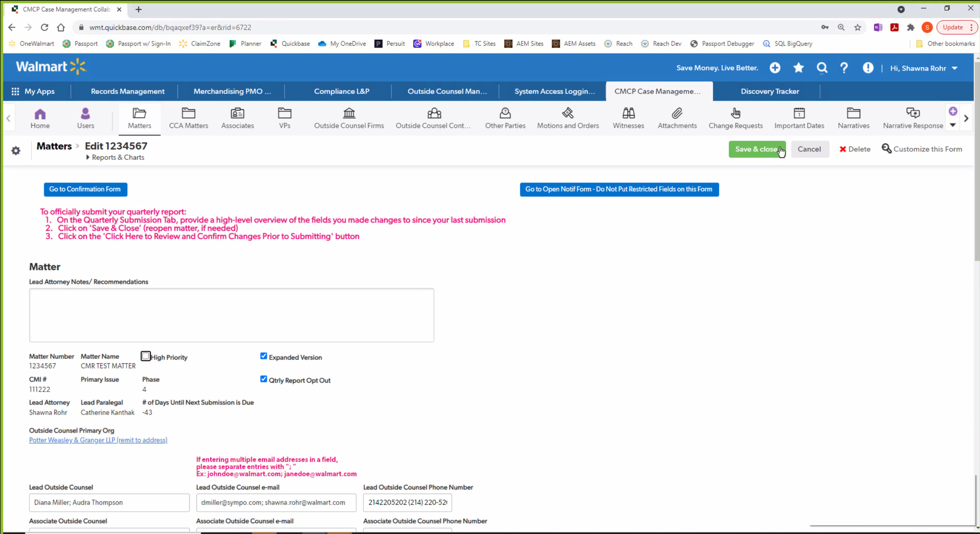Click the page settings gear icon
Image resolution: width=980 pixels, height=534 pixels.
[x=15, y=151]
